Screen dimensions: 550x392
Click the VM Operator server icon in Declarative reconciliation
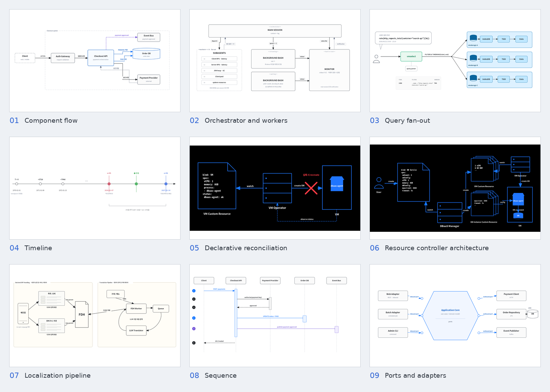[277, 188]
